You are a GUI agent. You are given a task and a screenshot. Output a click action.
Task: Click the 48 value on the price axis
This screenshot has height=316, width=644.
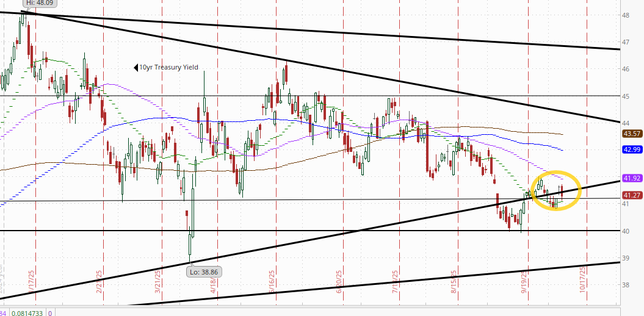pyautogui.click(x=626, y=15)
